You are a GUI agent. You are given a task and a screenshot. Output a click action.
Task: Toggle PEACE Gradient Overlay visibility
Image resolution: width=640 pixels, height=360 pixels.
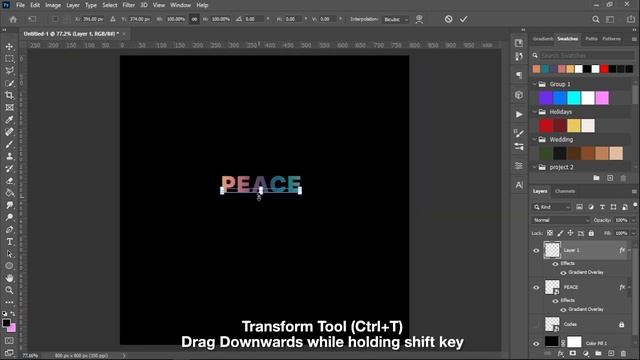pyautogui.click(x=563, y=310)
